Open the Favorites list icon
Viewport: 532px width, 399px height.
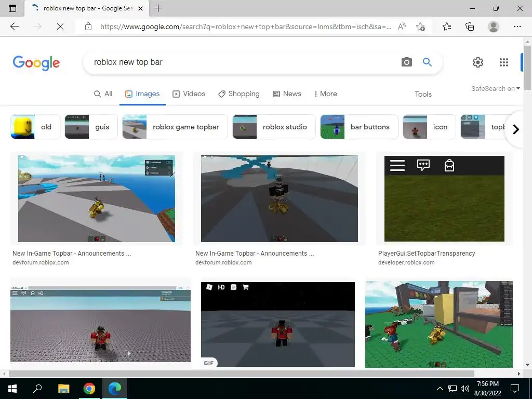447,26
